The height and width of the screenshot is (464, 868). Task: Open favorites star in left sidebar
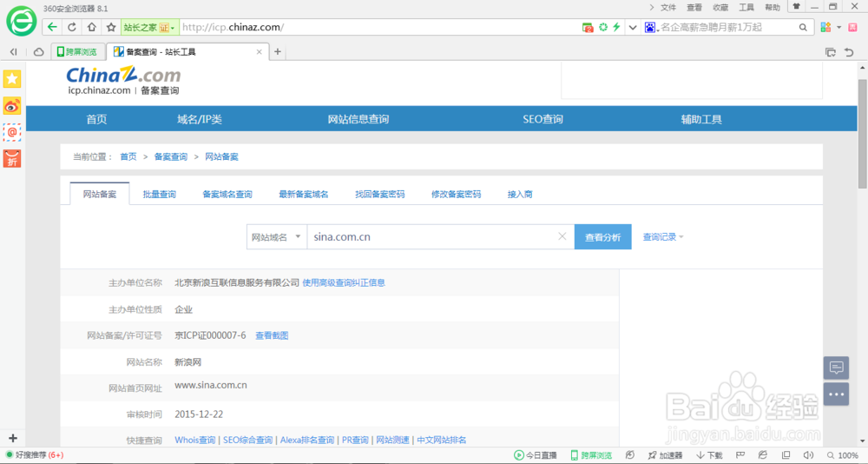click(12, 79)
